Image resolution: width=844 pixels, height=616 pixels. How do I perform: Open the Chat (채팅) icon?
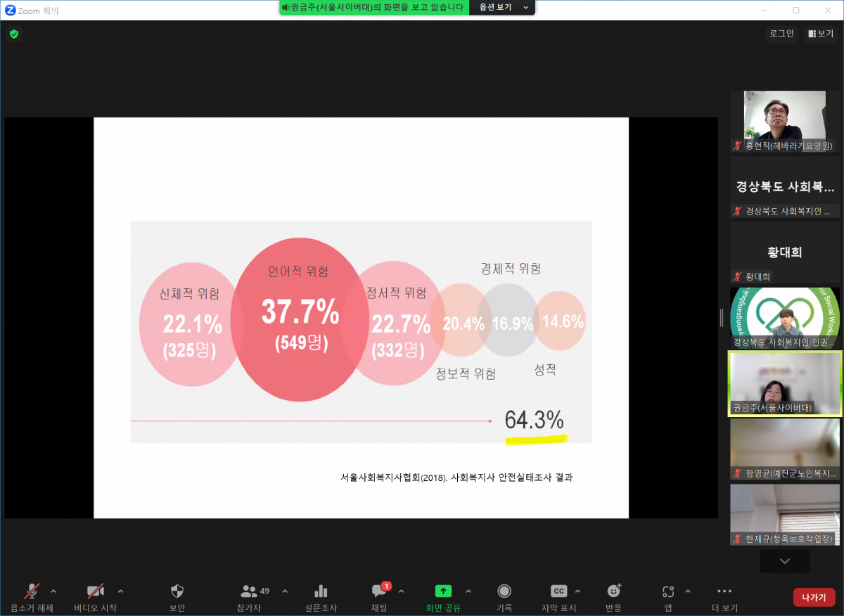click(x=380, y=591)
